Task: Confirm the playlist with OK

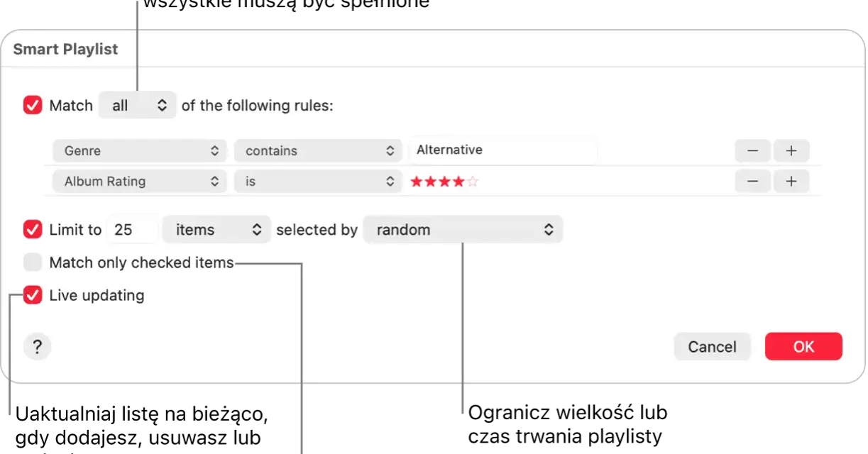Action: pos(803,347)
